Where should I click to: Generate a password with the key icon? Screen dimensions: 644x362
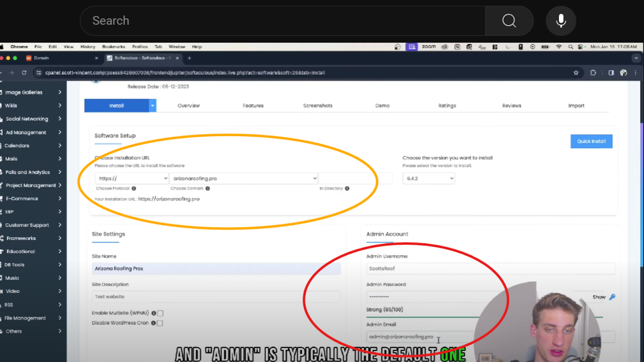(612, 297)
